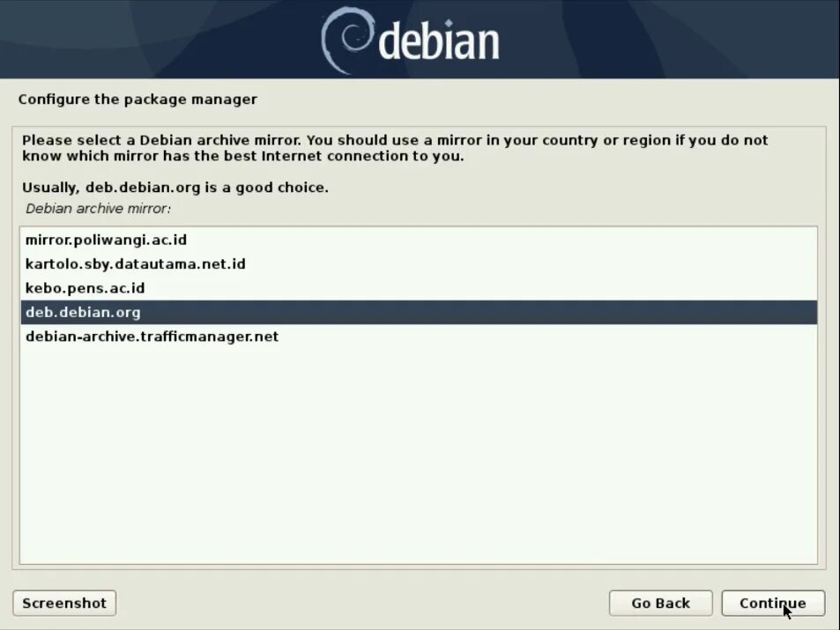
Task: Click empty area between Screenshot and Go Back
Action: pyautogui.click(x=362, y=604)
